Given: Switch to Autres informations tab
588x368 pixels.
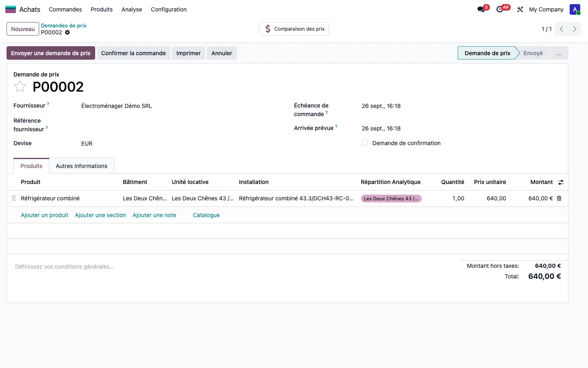Looking at the screenshot, I should click(x=82, y=166).
